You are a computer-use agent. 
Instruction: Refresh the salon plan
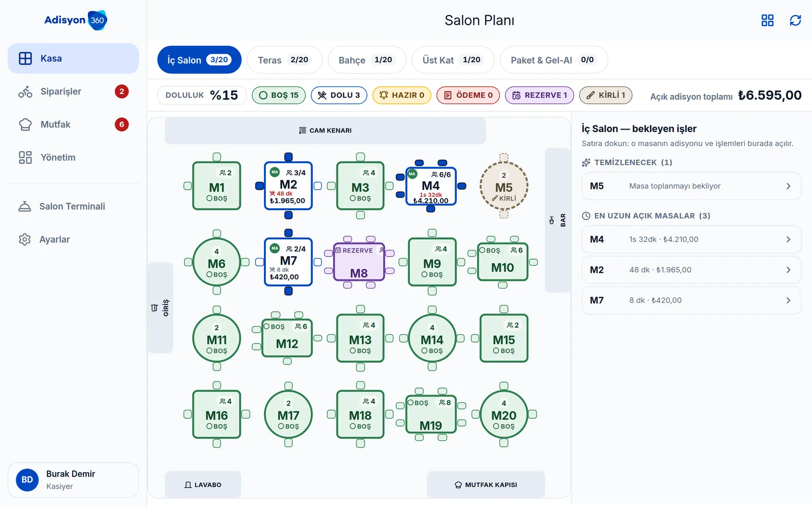click(795, 20)
